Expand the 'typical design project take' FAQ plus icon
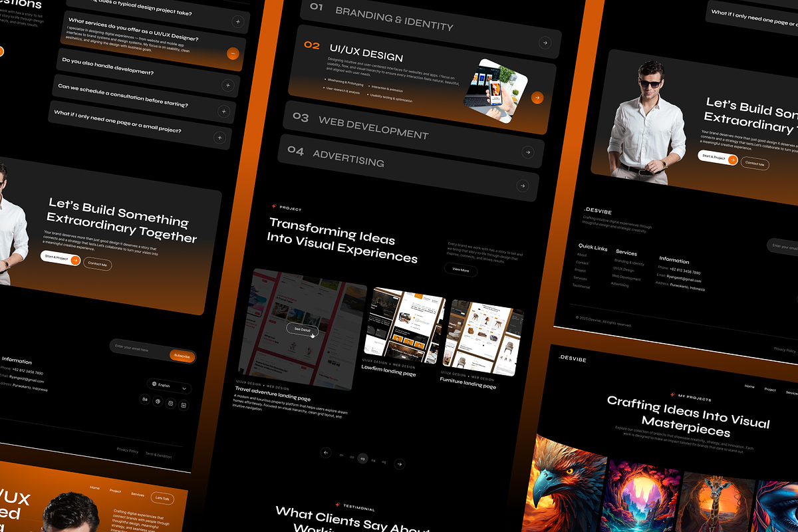The image size is (798, 532). tap(237, 22)
